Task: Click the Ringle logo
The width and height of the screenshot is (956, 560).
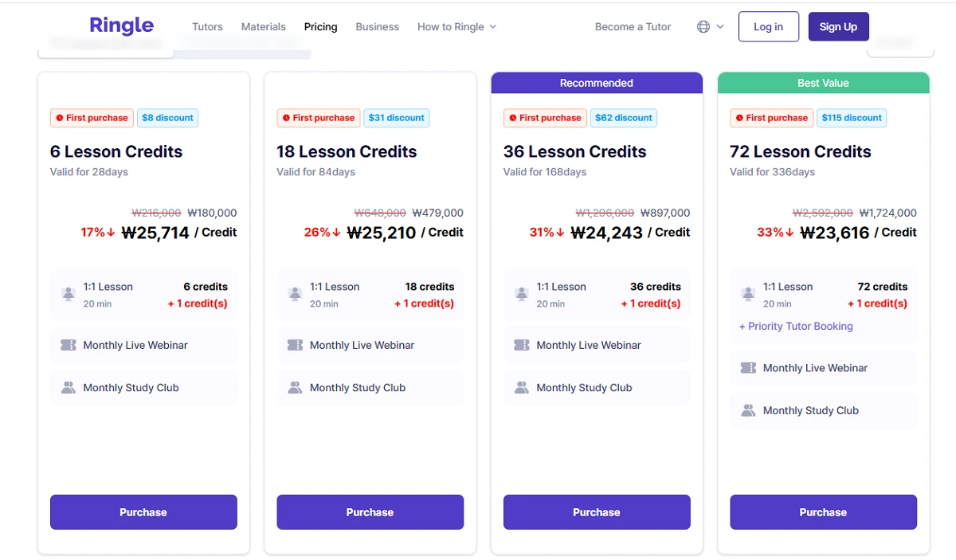Action: coord(121,25)
